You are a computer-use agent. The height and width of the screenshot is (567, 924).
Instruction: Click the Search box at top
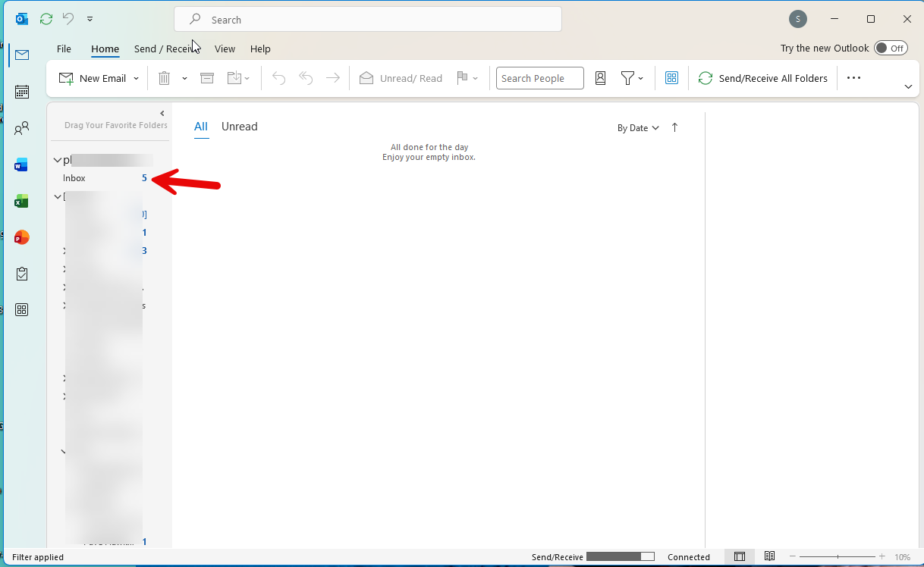coord(368,20)
